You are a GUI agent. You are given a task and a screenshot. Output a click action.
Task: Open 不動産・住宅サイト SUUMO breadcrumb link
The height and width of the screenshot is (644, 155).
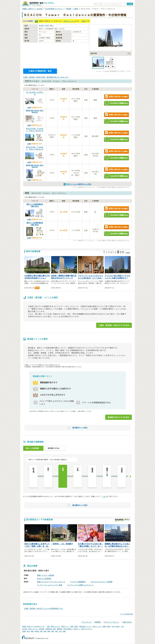(x=32, y=9)
